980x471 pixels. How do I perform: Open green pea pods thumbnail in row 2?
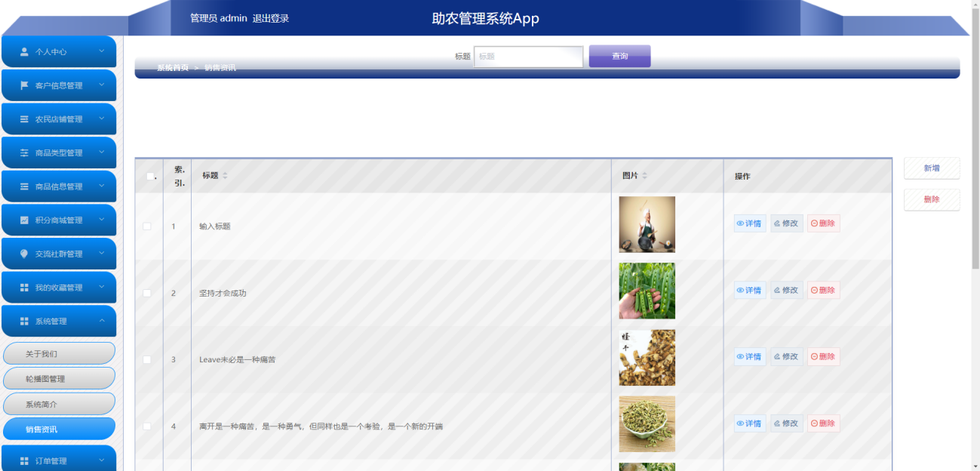tap(647, 291)
